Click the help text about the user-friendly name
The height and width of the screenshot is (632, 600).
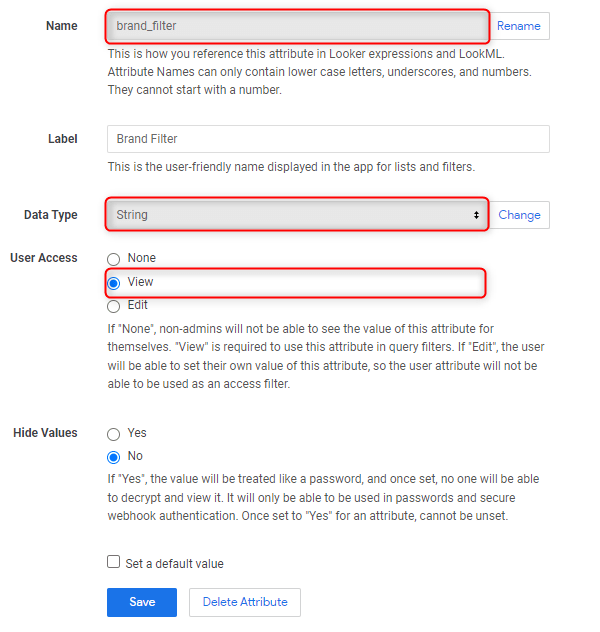click(291, 167)
